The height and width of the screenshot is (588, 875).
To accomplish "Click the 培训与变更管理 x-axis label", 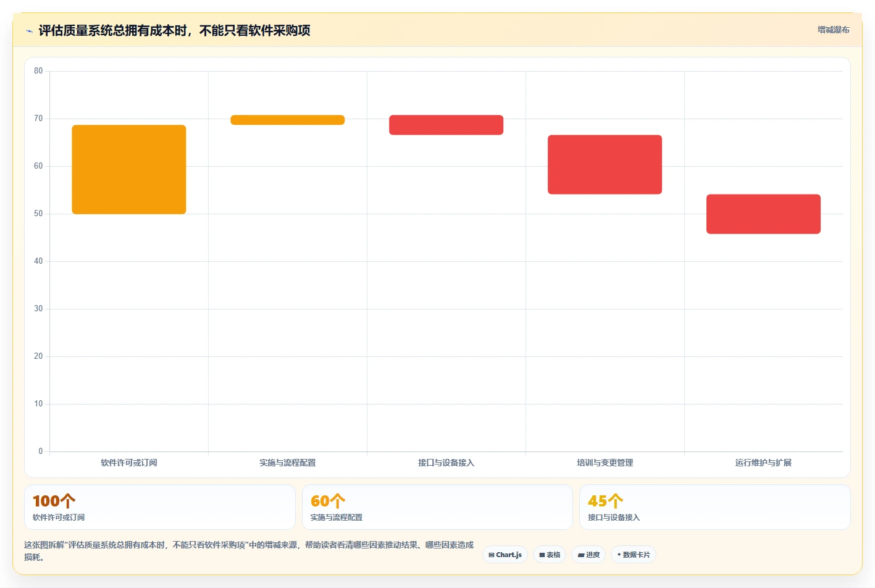I will (605, 463).
